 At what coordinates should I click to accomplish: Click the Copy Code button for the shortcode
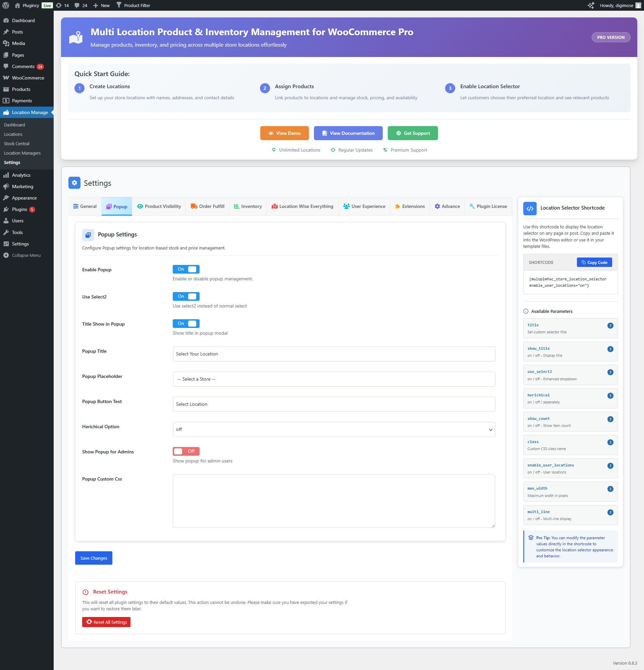pyautogui.click(x=594, y=262)
